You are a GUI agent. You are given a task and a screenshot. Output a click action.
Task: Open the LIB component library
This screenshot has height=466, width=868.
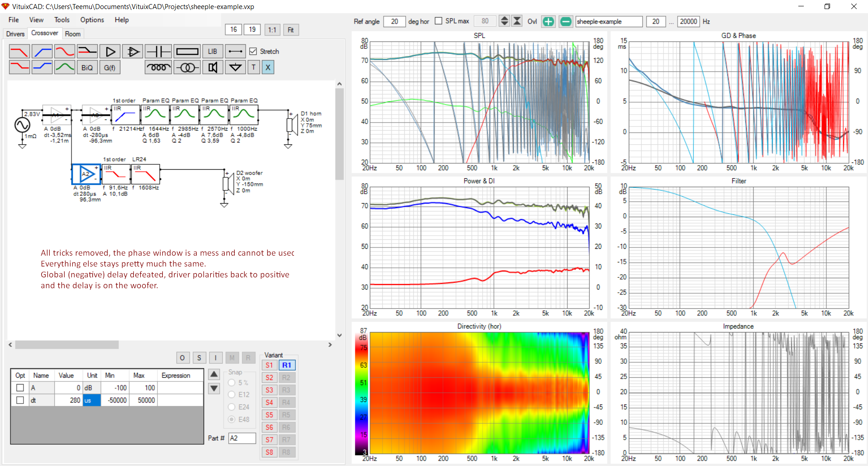pos(213,52)
